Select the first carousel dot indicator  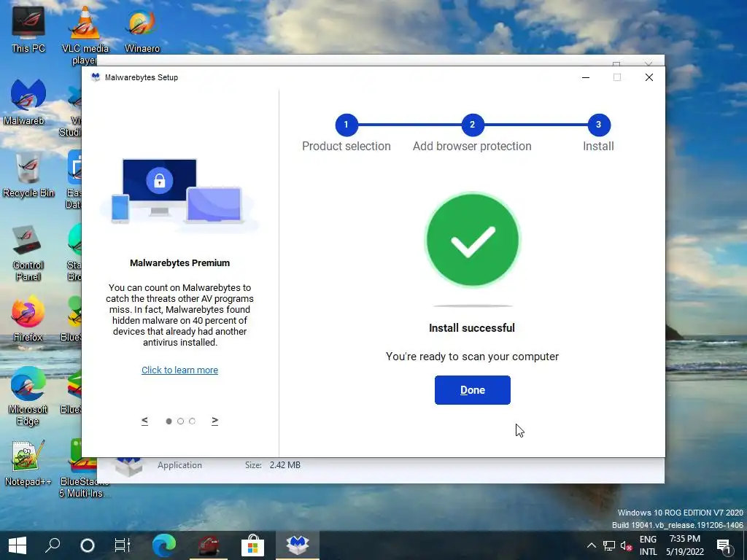[x=169, y=421]
